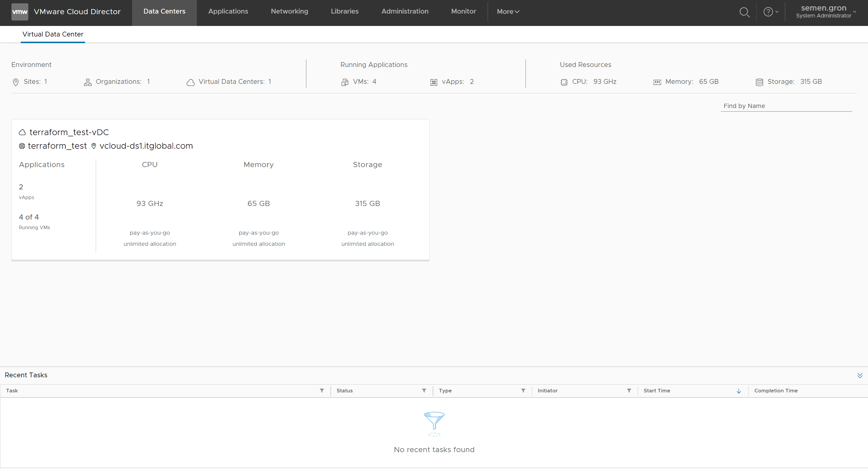Select the Virtual Data Center tab

click(52, 34)
